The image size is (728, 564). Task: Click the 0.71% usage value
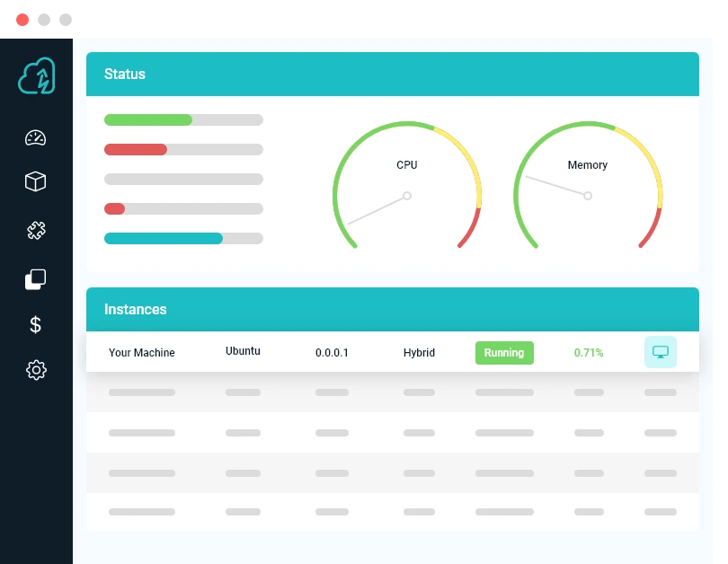tap(588, 353)
